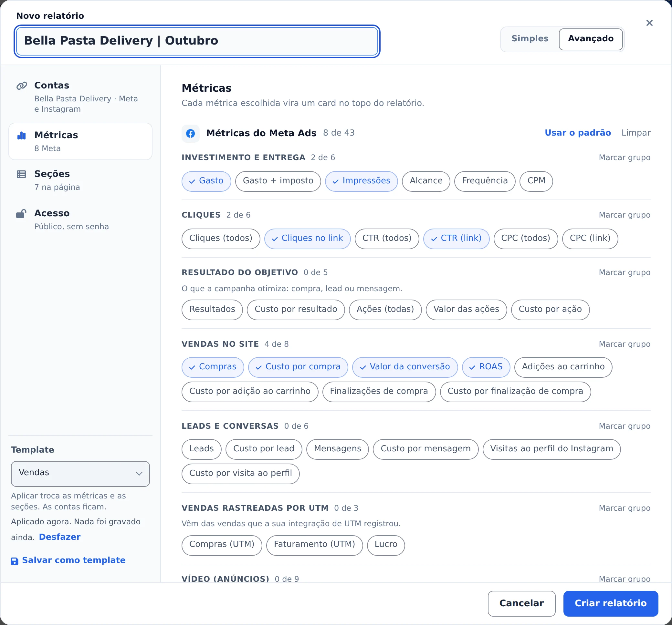The image size is (672, 625).
Task: Click the Métricas bar chart icon
Action: point(22,136)
